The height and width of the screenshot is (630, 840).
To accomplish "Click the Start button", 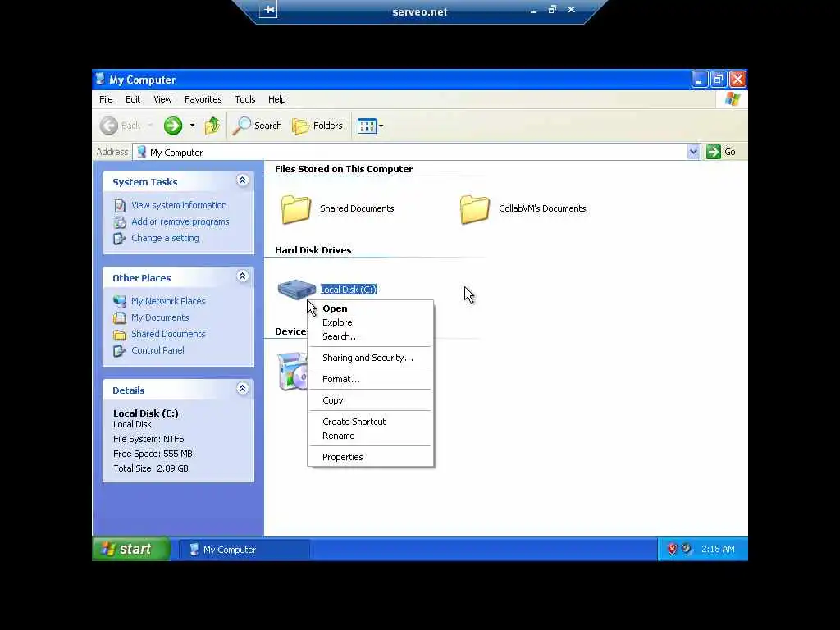I will 131,549.
